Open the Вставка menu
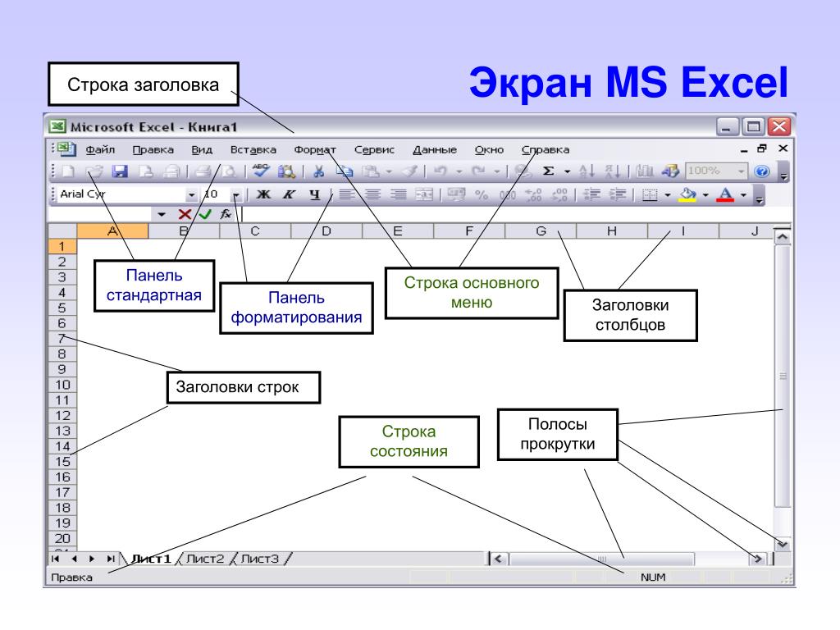 [x=253, y=149]
